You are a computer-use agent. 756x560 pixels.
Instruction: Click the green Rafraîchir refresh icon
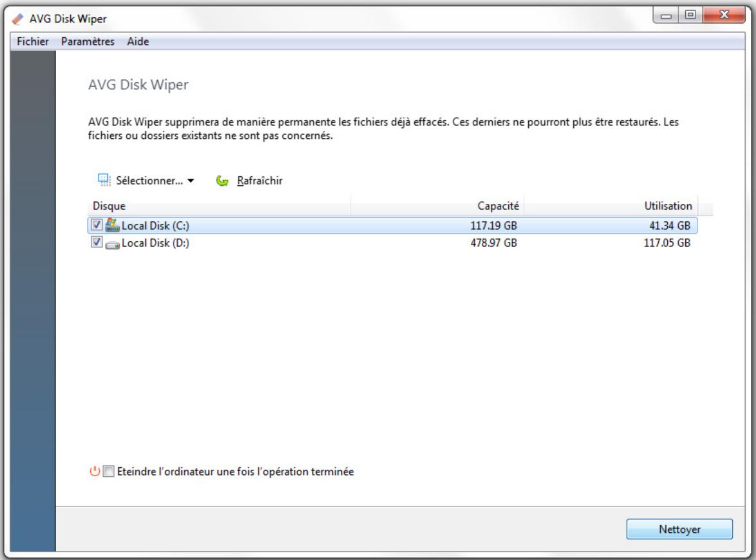pos(222,180)
